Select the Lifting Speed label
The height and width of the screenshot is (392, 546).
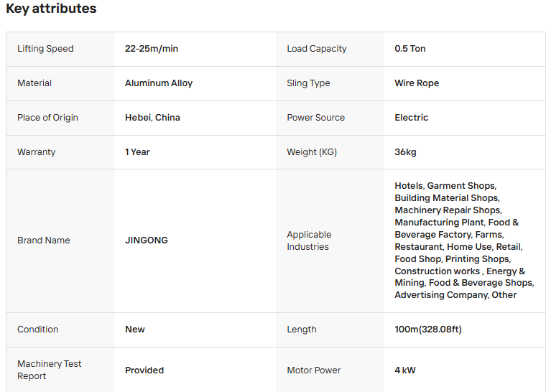pos(45,49)
